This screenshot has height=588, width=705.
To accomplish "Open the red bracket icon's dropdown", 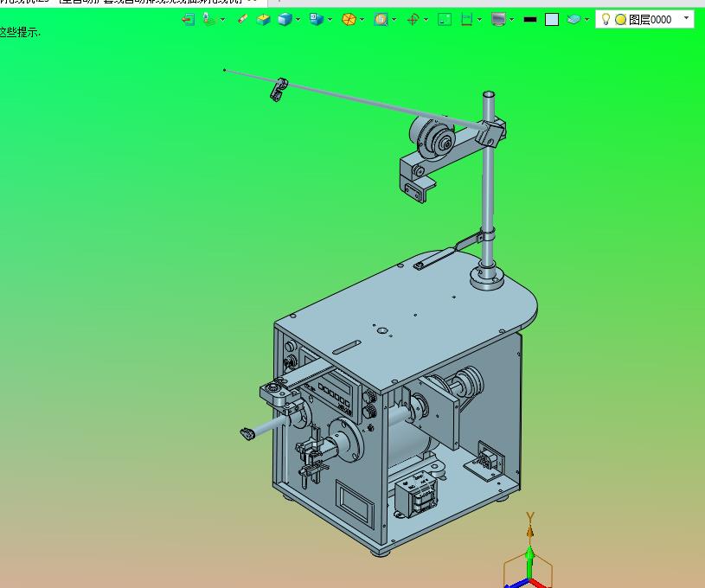I will click(480, 20).
